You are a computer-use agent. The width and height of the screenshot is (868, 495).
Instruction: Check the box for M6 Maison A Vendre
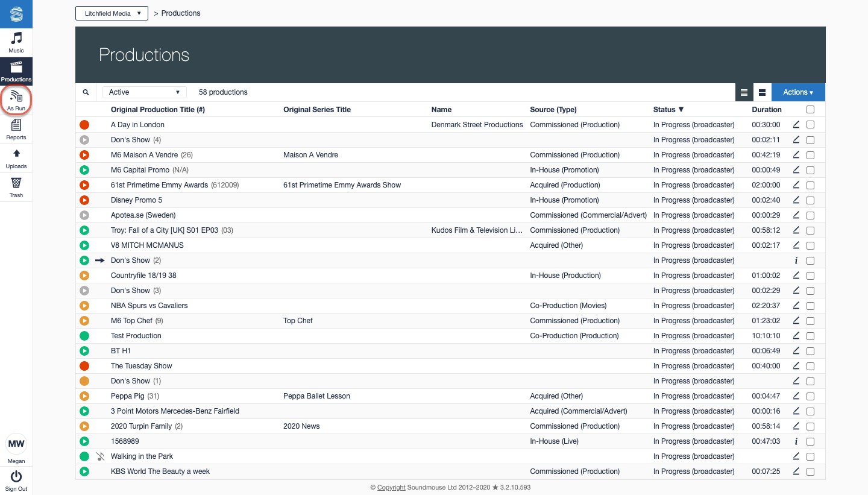pyautogui.click(x=810, y=155)
